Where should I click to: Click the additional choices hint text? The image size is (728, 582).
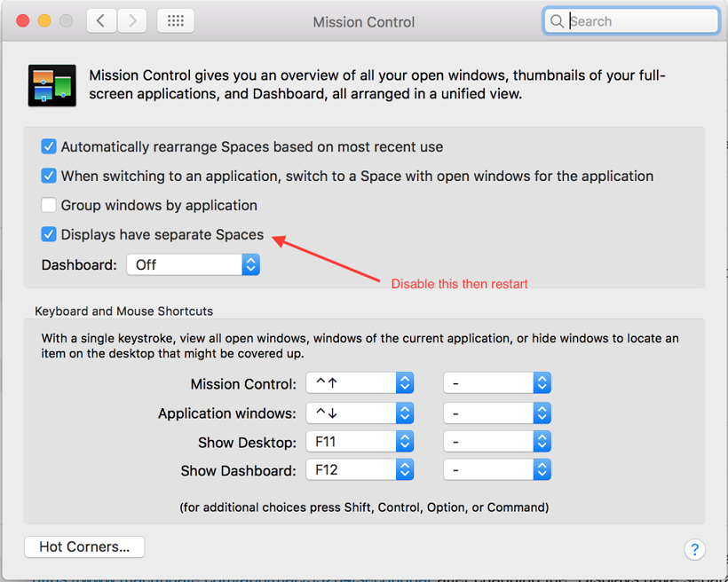tap(364, 507)
